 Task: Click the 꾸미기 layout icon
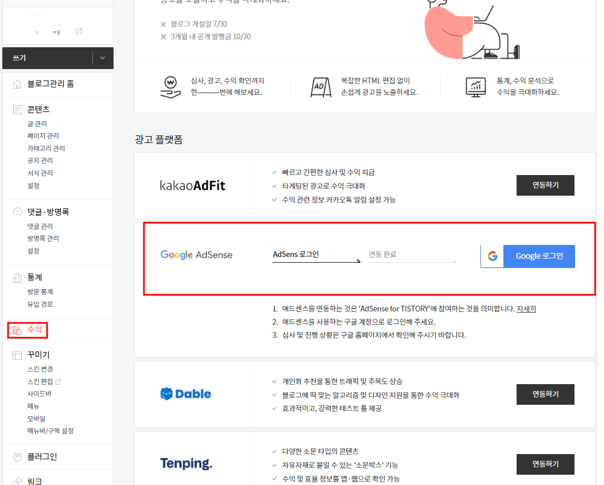17,355
